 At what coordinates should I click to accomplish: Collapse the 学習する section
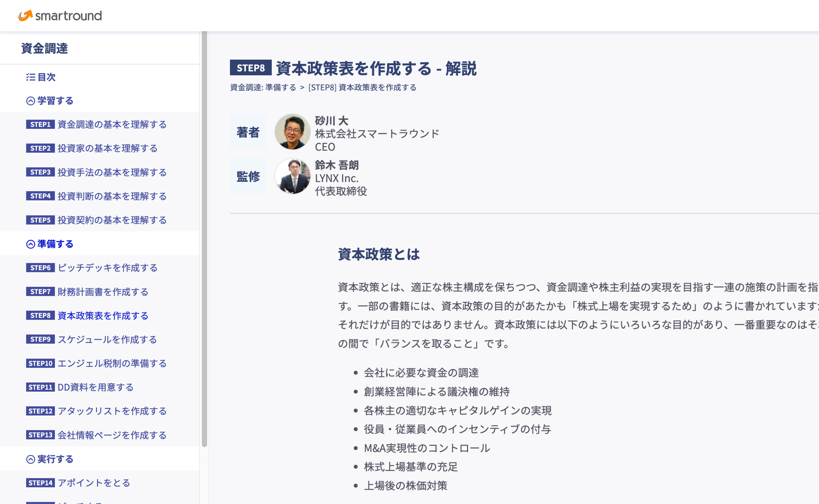pos(30,101)
